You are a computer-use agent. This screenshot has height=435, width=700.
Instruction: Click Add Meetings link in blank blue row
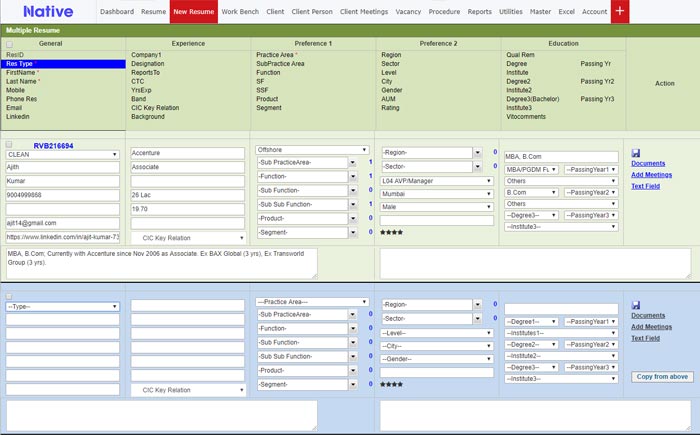[x=651, y=327]
